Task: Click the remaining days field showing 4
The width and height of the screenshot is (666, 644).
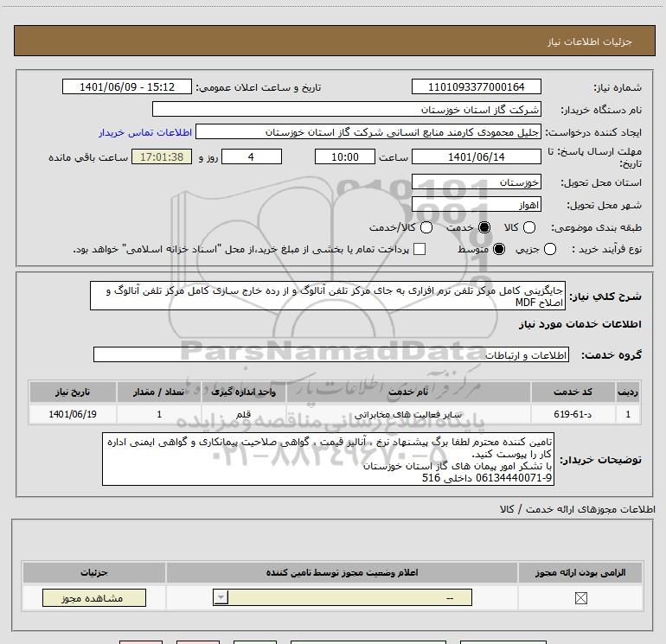Action: [x=252, y=156]
